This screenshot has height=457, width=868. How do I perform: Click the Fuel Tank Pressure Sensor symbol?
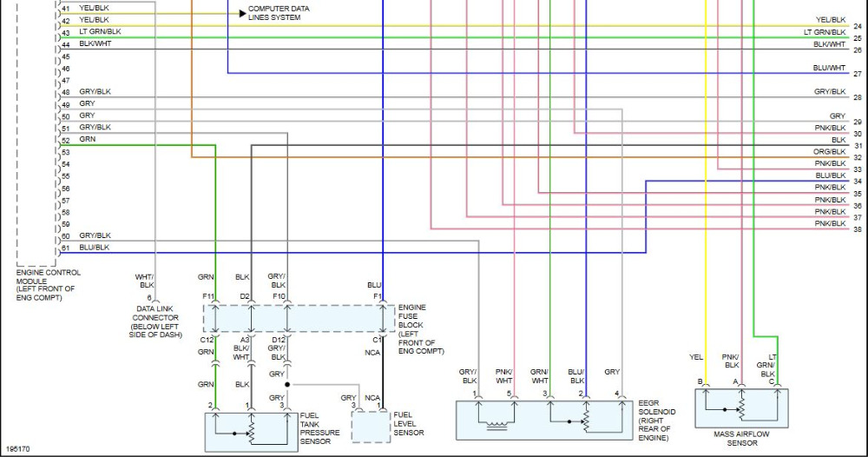[252, 432]
